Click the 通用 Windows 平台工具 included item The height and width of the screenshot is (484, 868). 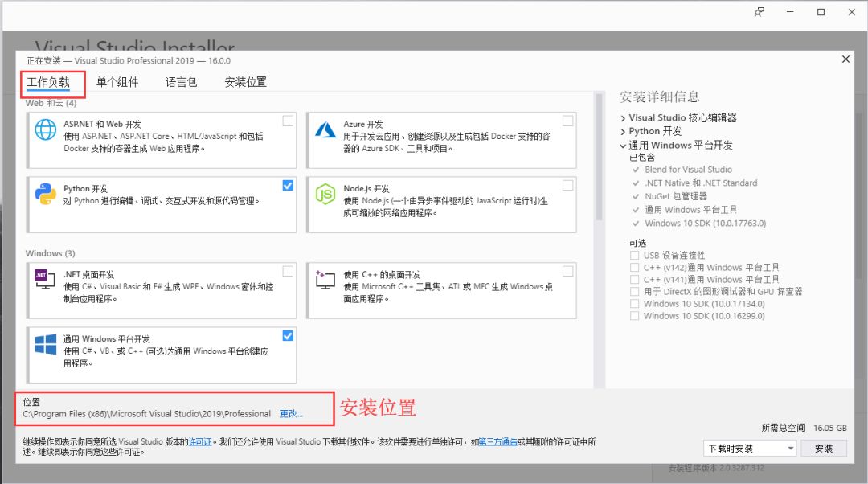[x=691, y=209]
